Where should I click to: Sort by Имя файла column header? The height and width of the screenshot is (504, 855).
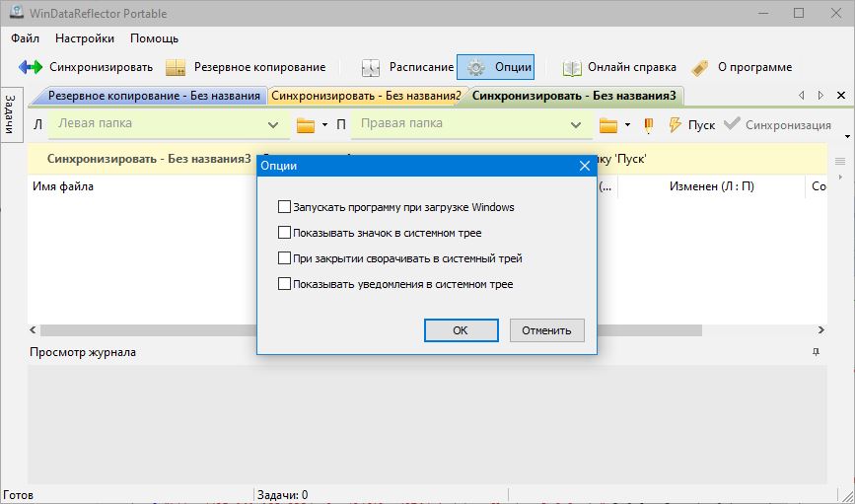(x=63, y=186)
